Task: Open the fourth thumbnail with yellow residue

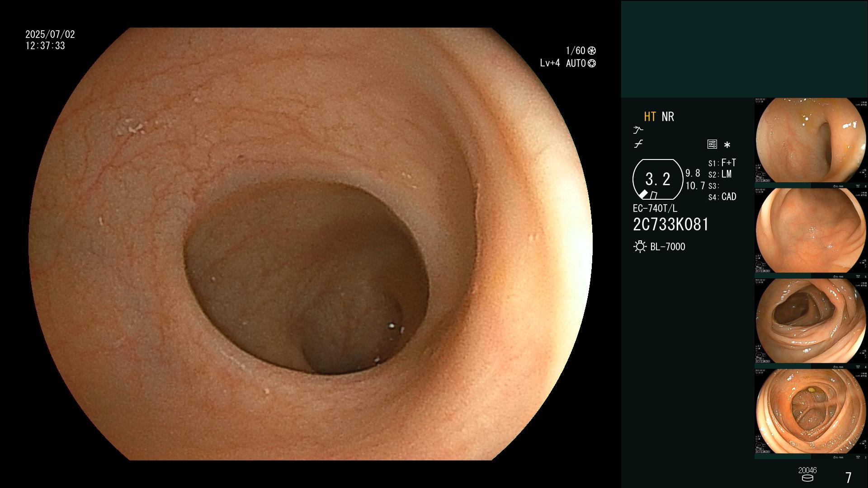Action: click(811, 412)
